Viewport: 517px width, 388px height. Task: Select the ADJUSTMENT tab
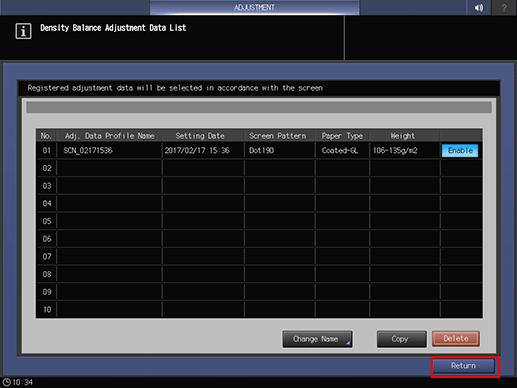point(254,7)
